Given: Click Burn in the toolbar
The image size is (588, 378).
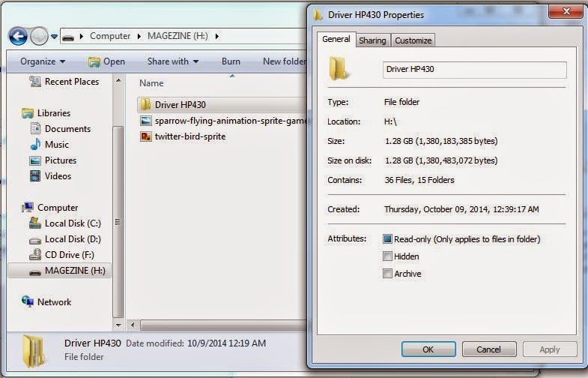Looking at the screenshot, I should (x=231, y=61).
